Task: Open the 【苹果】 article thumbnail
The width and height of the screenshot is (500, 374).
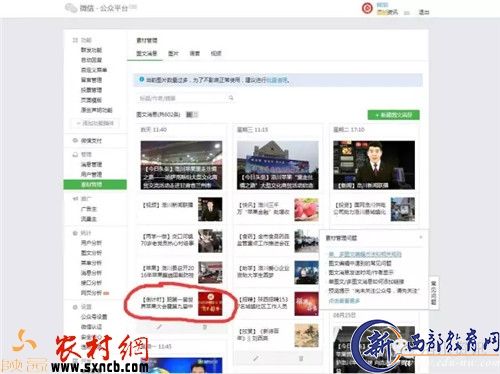Action: (210, 272)
